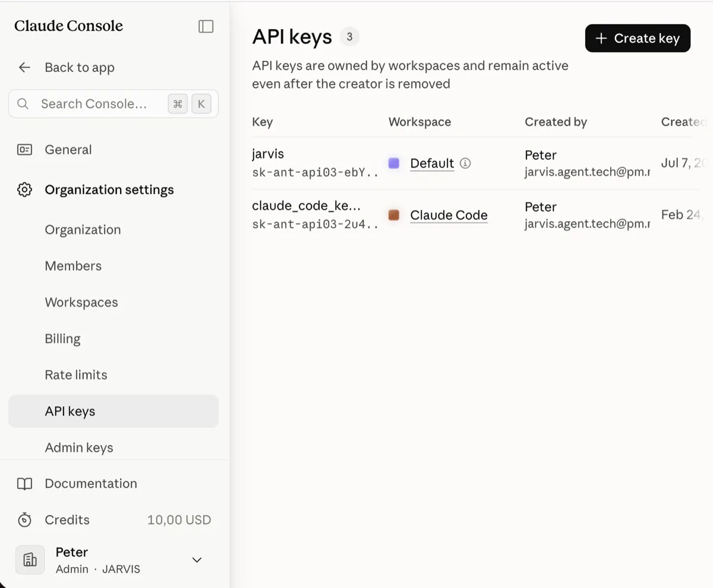Click the 10,00 USD credits amount
Image resolution: width=713 pixels, height=588 pixels.
coord(179,520)
